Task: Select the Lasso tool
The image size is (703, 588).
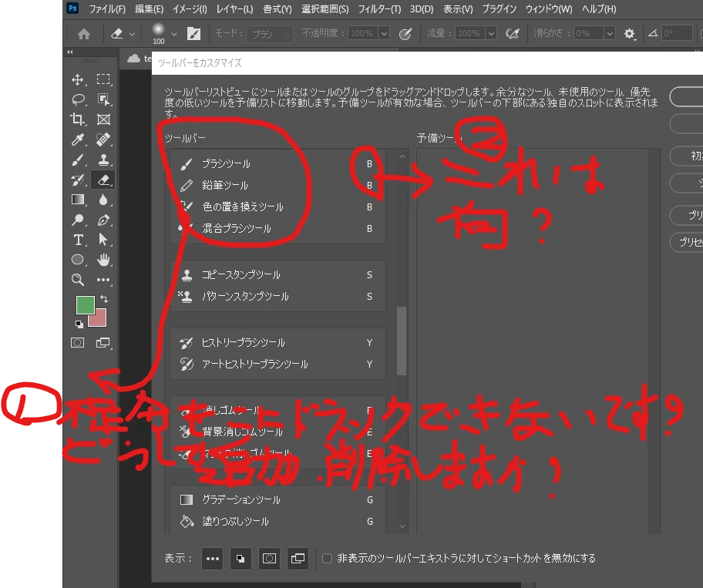Action: (79, 99)
